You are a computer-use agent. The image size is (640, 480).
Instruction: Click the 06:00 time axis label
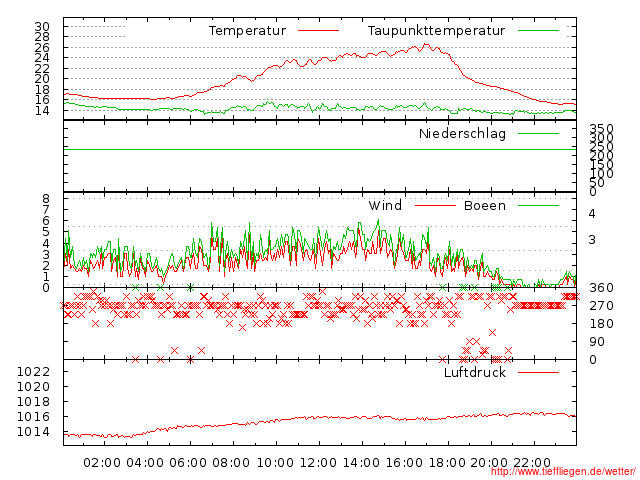[188, 463]
